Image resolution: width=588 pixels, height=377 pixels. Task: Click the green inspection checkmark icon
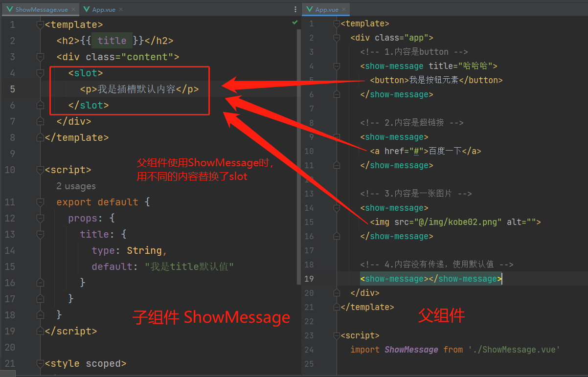tap(294, 22)
